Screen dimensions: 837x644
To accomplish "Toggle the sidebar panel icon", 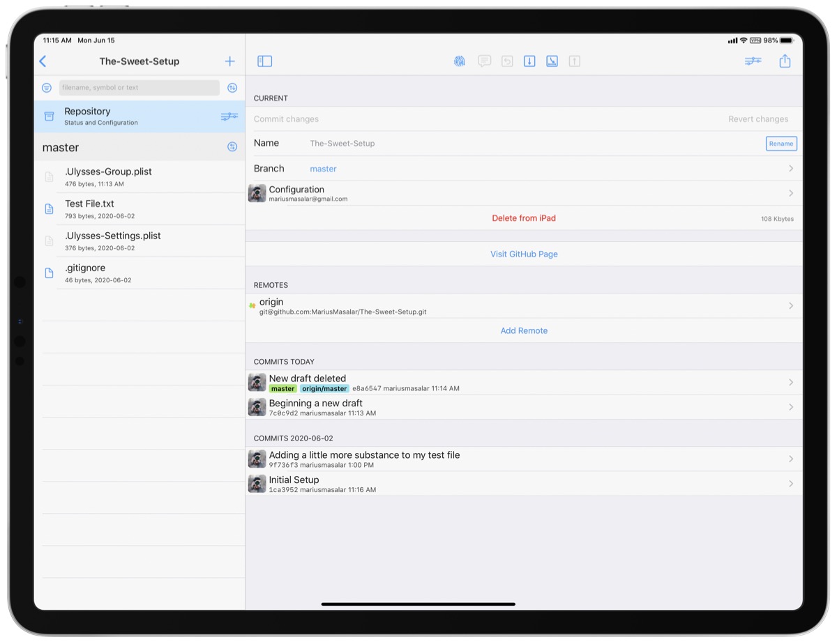I will 265,61.
